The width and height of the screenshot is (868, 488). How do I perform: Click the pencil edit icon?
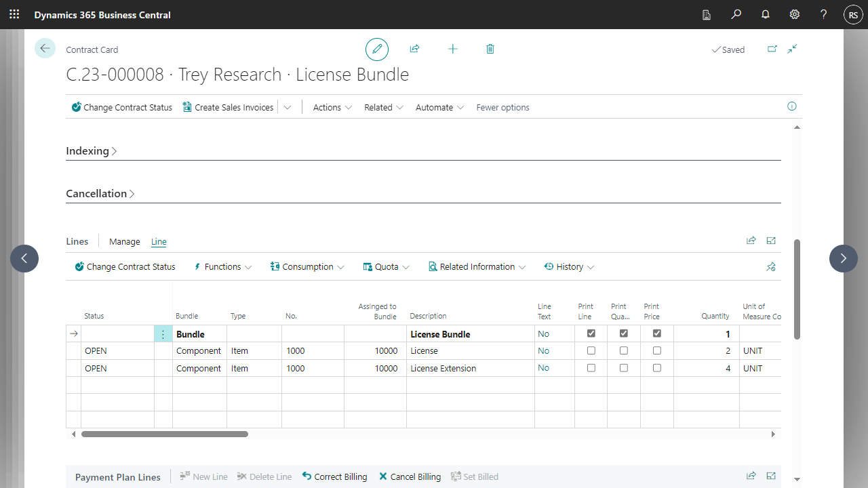point(377,49)
